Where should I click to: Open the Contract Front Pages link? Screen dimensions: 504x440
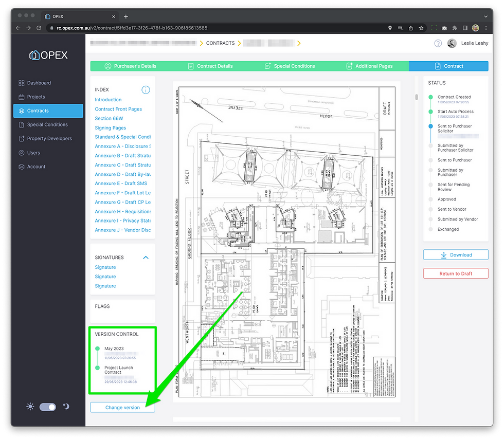pos(118,109)
